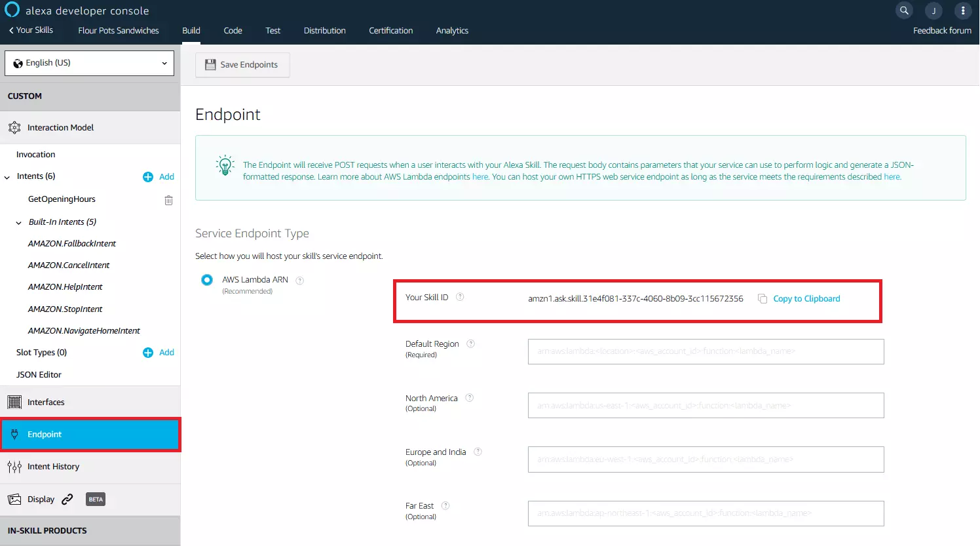
Task: Open the Interfaces section
Action: 90,402
